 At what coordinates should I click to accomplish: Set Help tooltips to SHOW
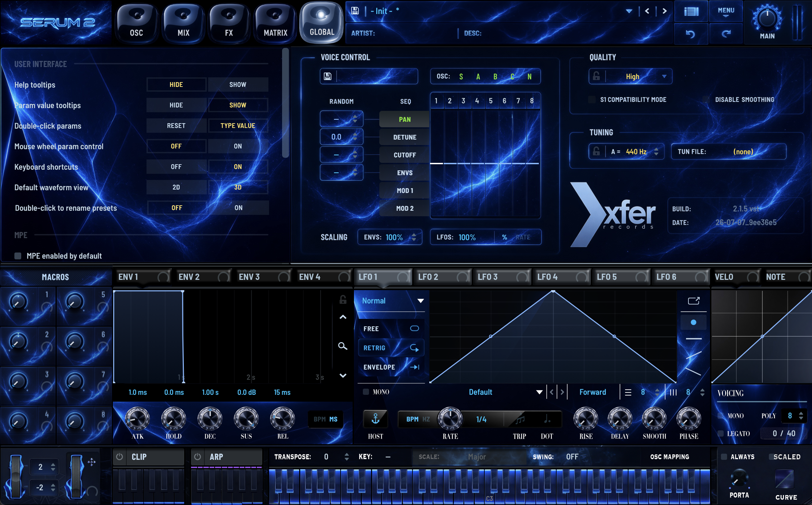pos(238,85)
